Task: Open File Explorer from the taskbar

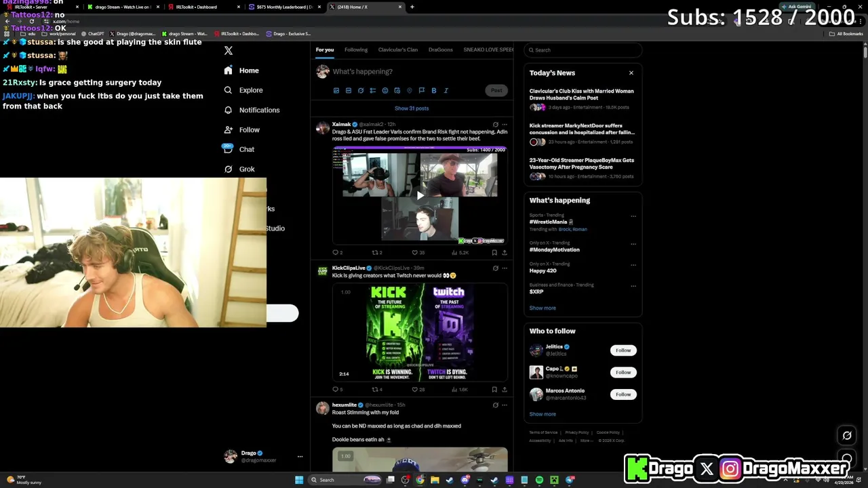Action: [435, 480]
